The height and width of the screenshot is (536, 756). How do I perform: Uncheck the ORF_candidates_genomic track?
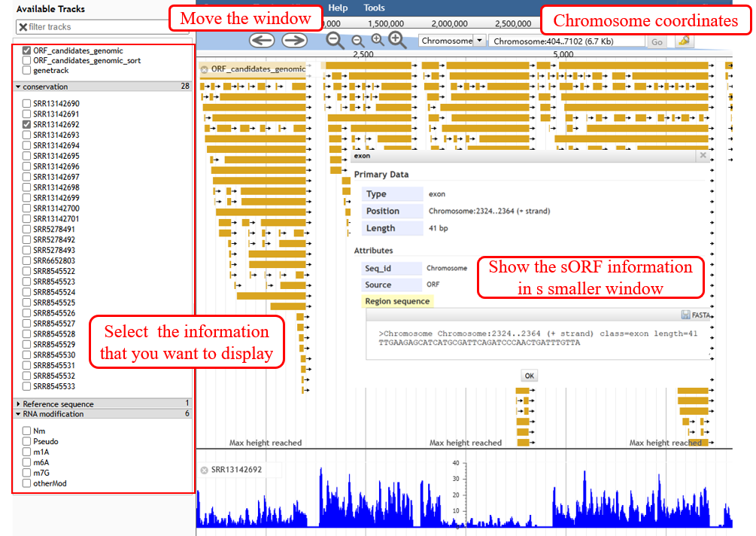27,50
